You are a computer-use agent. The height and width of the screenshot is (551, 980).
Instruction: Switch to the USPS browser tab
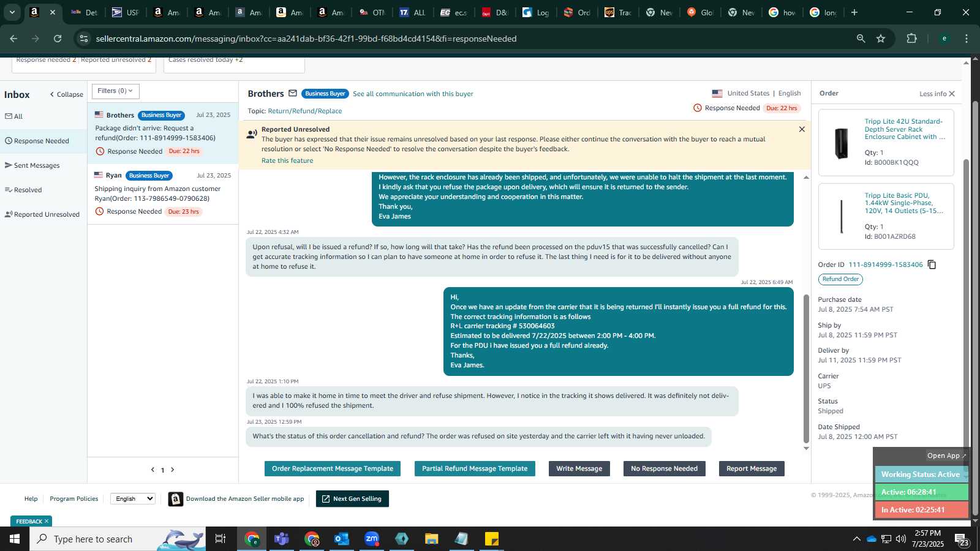point(125,12)
